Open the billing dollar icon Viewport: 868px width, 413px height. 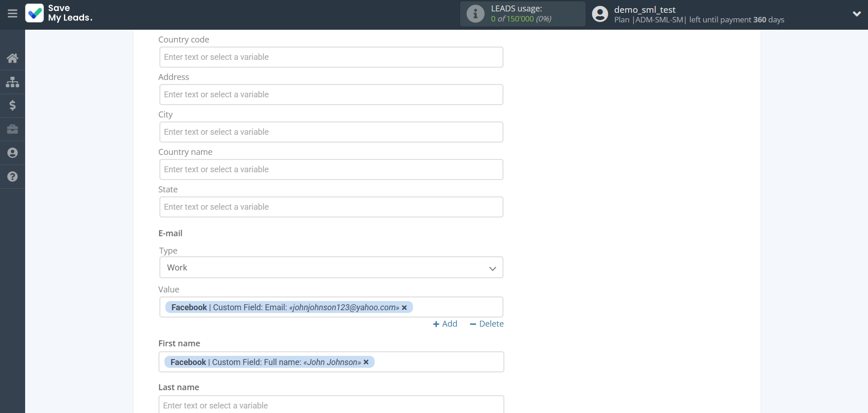click(x=12, y=106)
